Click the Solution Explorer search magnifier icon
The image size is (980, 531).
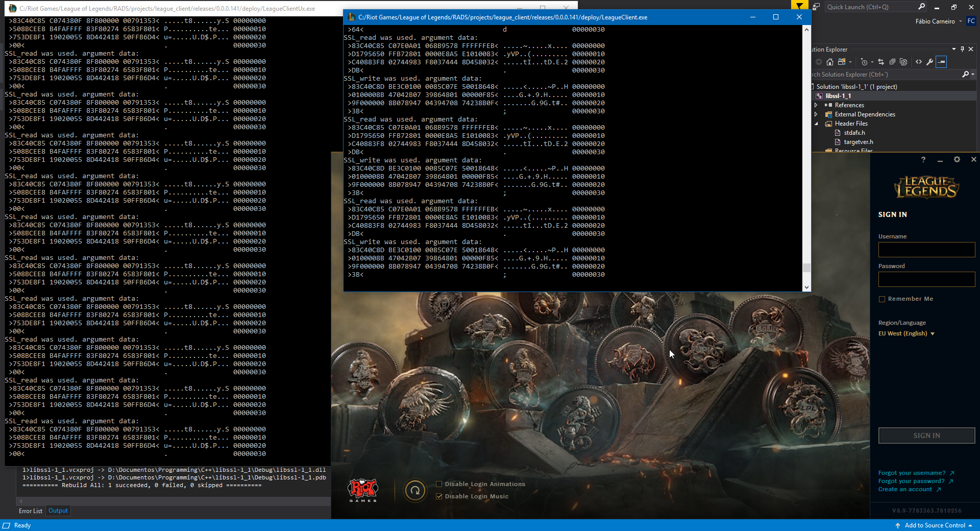(x=965, y=75)
